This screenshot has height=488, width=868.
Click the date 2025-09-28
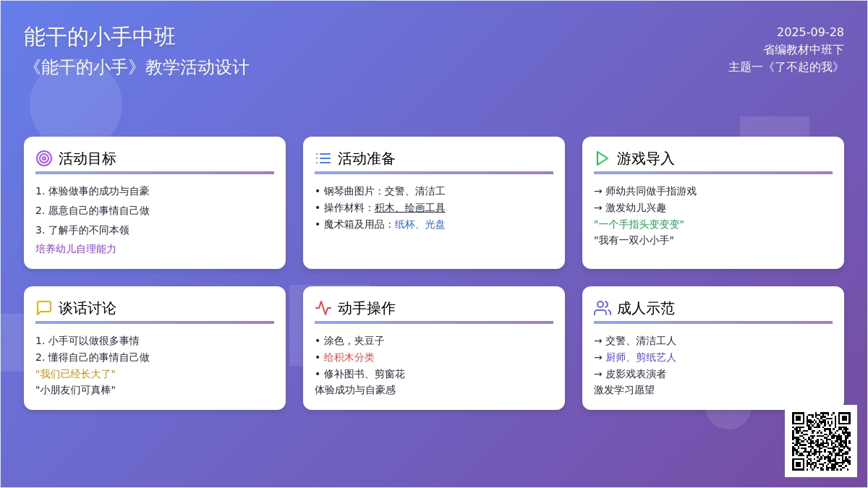(810, 32)
